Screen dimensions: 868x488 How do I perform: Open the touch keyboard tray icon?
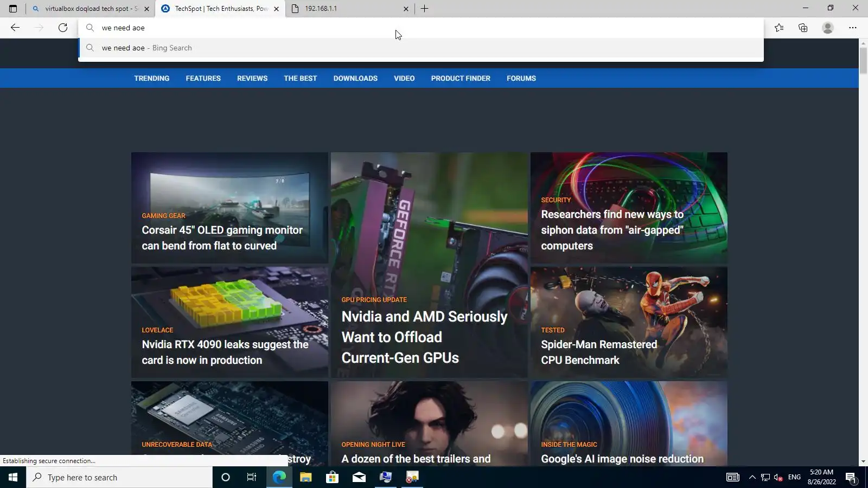[x=733, y=477]
